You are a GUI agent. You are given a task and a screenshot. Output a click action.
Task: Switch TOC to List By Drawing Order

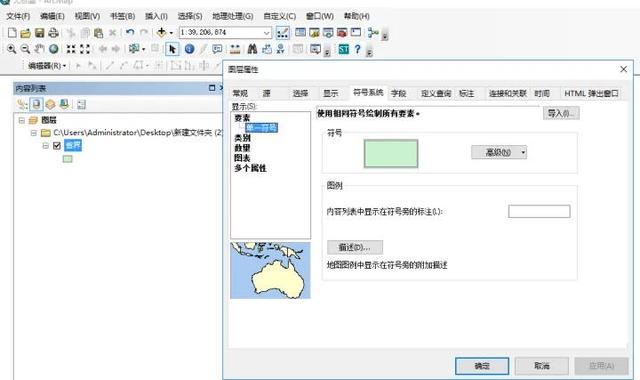22,104
